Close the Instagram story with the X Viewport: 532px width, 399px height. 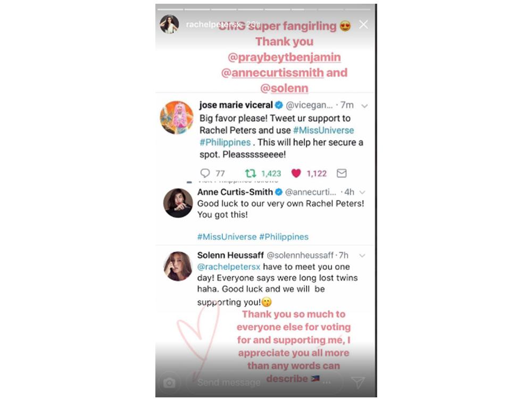pos(363,24)
